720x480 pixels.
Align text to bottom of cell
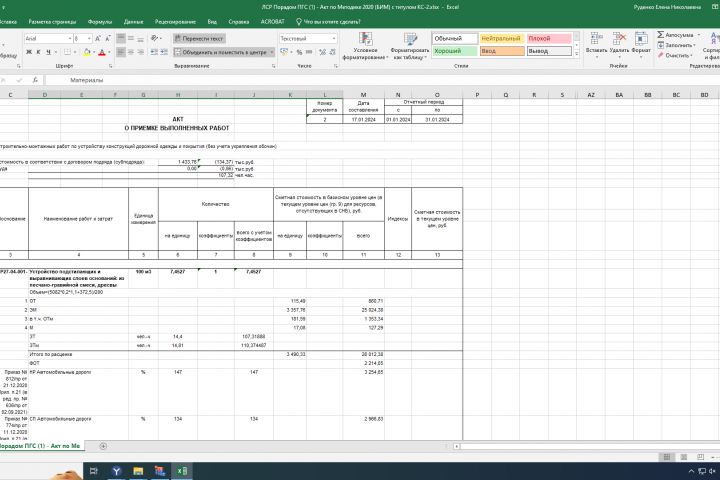(141, 39)
